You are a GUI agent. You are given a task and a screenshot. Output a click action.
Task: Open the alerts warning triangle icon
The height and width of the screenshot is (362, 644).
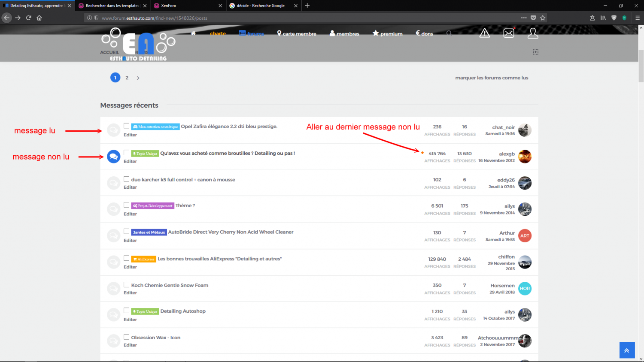pyautogui.click(x=484, y=33)
